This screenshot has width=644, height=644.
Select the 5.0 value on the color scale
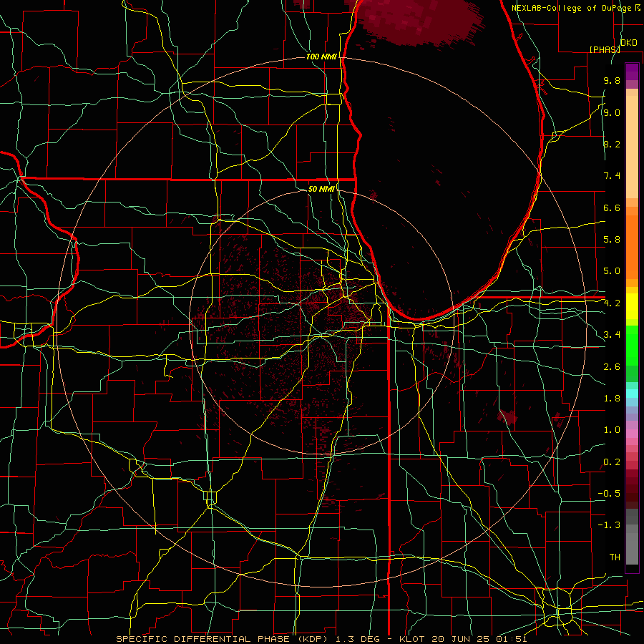pyautogui.click(x=612, y=271)
